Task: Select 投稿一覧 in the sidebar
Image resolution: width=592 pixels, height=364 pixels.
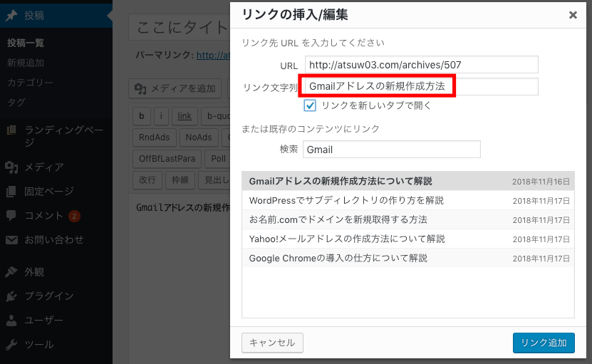Action: point(26,43)
